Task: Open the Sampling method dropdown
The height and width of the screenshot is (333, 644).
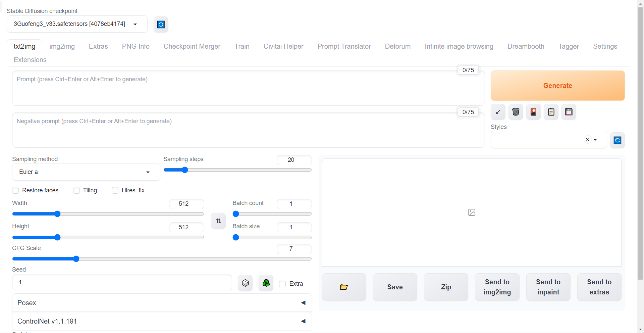Action: (x=86, y=172)
